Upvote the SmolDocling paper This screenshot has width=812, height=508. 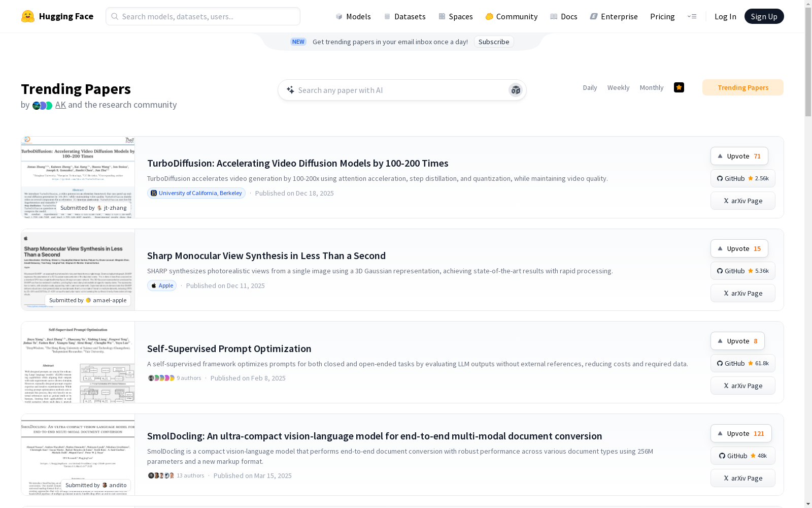(x=741, y=433)
